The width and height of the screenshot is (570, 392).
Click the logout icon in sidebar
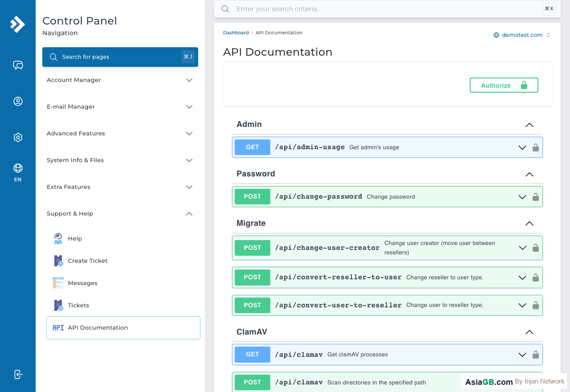pos(18,374)
